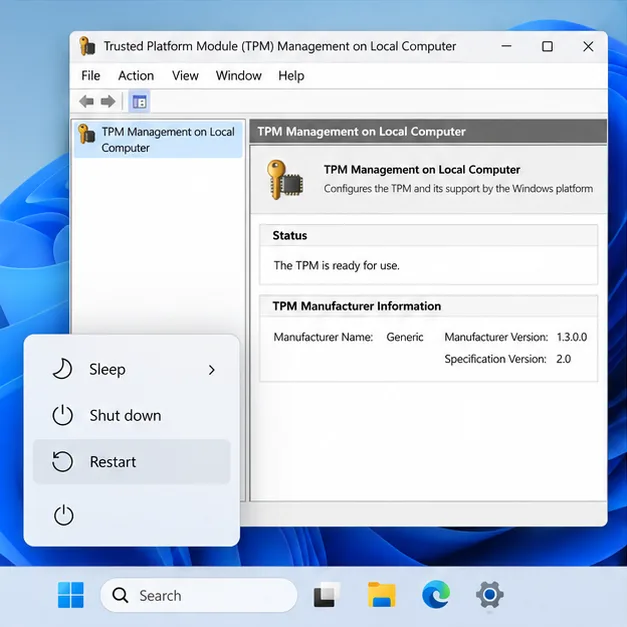
Task: Open Task View from taskbar
Action: tap(327, 595)
